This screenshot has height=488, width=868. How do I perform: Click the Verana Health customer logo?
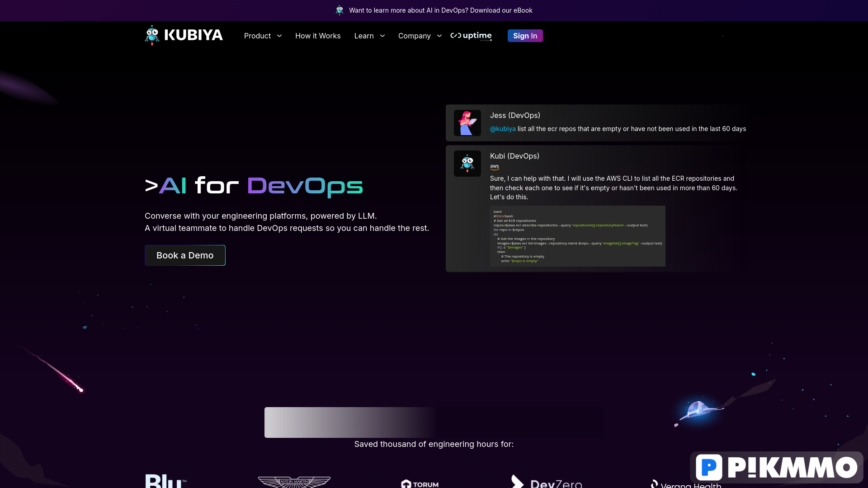[686, 484]
